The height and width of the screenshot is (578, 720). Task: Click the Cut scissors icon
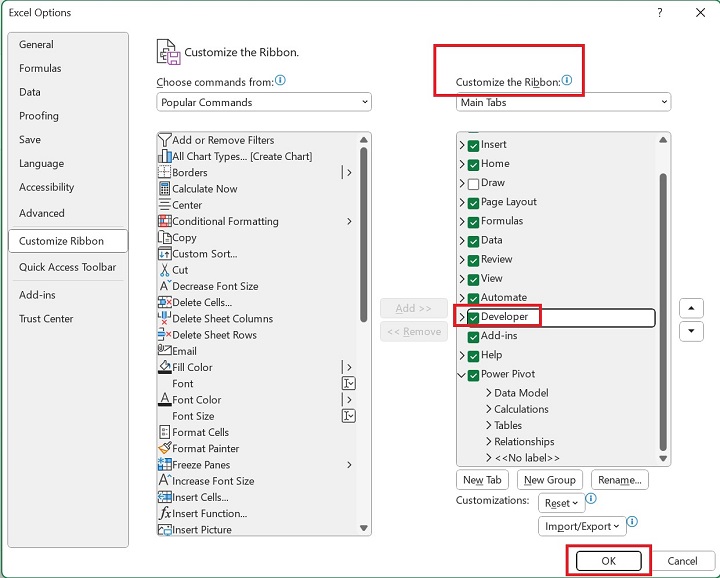[x=165, y=270]
